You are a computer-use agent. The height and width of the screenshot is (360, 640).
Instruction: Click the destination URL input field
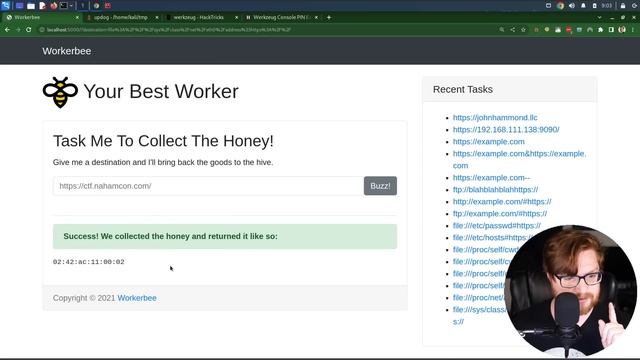208,186
